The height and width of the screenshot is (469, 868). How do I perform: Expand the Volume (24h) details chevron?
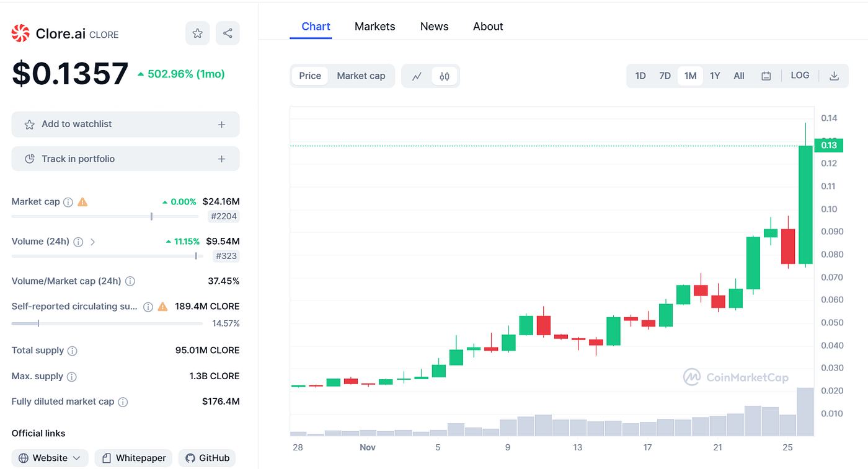(x=92, y=242)
